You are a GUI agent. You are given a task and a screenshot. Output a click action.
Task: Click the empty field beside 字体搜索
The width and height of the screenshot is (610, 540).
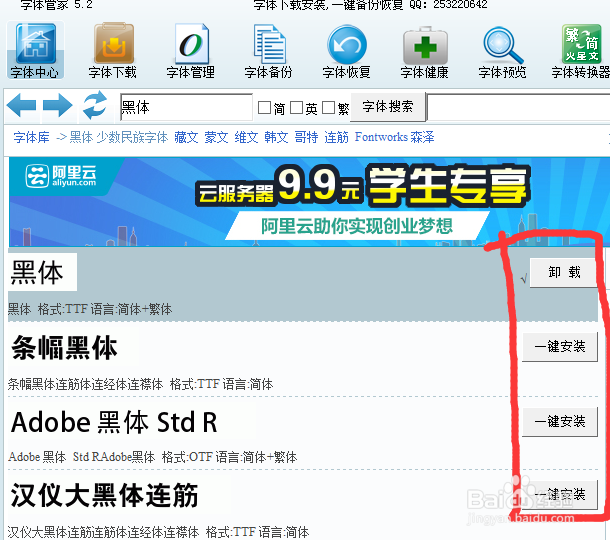(518, 107)
